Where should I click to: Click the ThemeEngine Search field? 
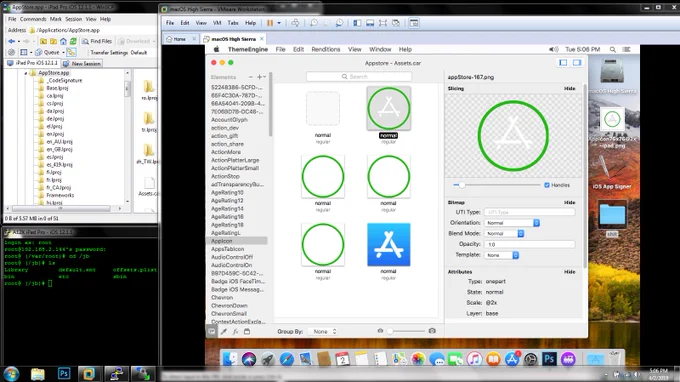[x=359, y=76]
